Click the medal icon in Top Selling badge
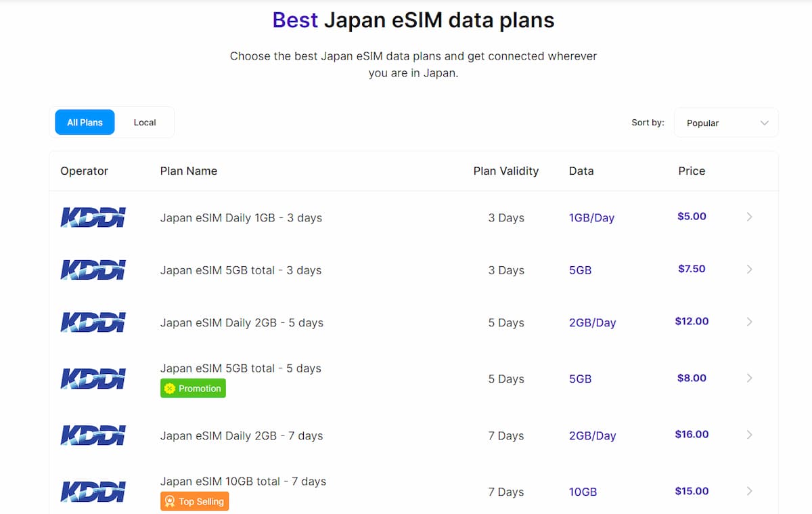Image resolution: width=812 pixels, height=514 pixels. 171,501
